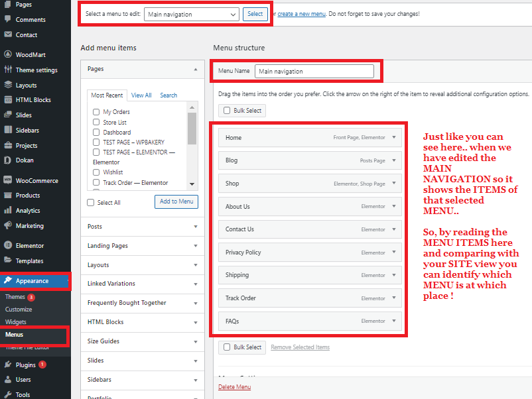Click the Comments speech bubble icon
This screenshot has width=532, height=399.
point(8,19)
